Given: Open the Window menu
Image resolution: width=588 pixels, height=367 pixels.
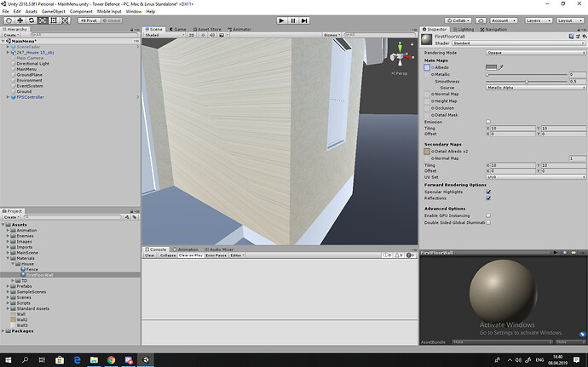Looking at the screenshot, I should [x=134, y=11].
